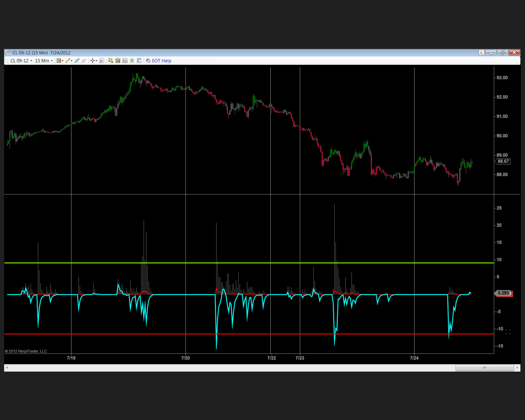Close the CL 09-12 chart window
This screenshot has width=525, height=420.
514,52
